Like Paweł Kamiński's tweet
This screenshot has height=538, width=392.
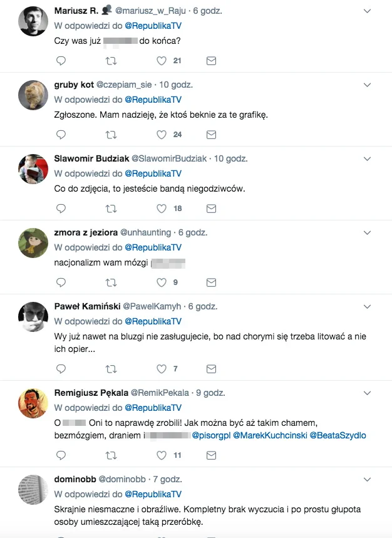[x=162, y=369]
